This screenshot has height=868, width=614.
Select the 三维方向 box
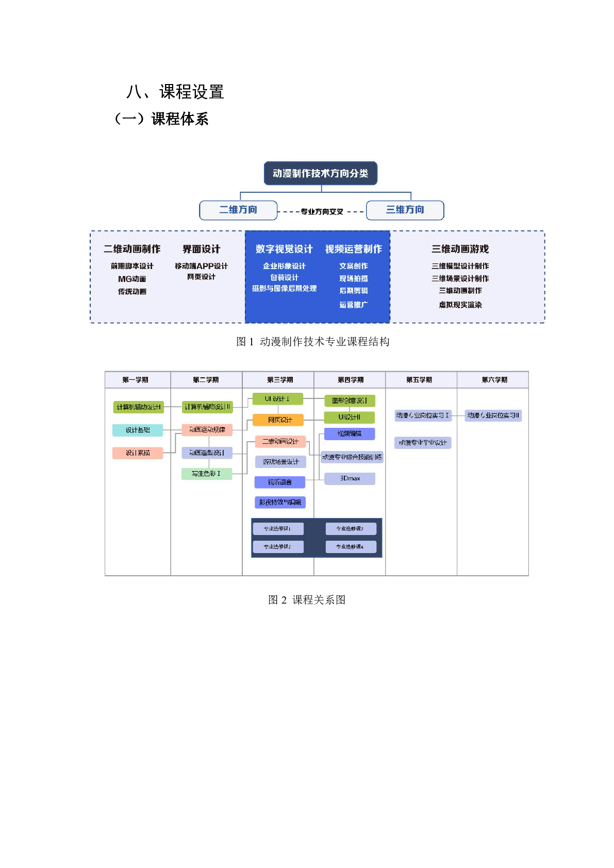tap(405, 210)
